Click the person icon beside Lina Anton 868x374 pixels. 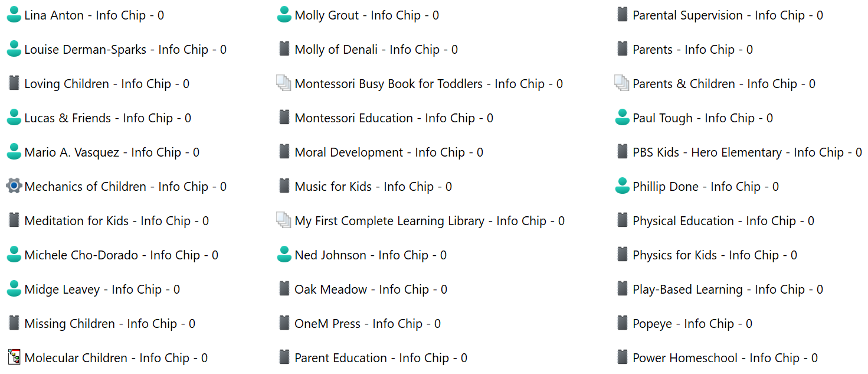tap(14, 15)
